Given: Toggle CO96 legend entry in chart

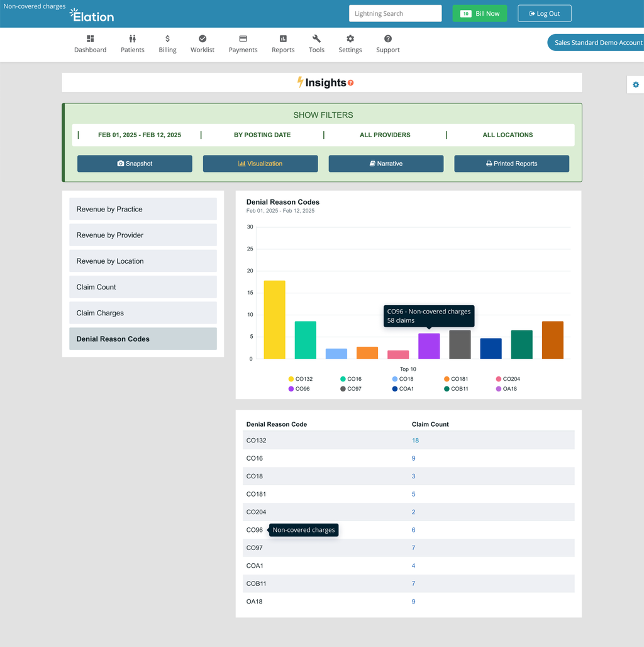Looking at the screenshot, I should pos(299,389).
